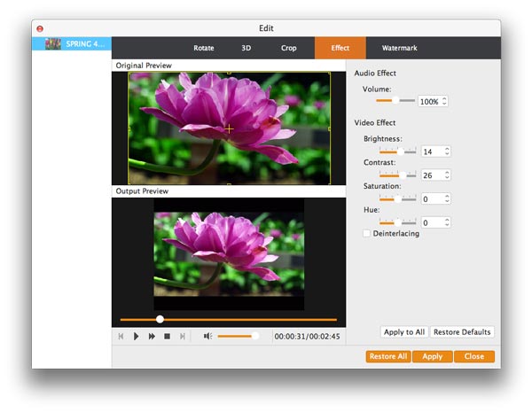Adjust the Volume slider
Image resolution: width=532 pixels, height=412 pixels.
[x=395, y=100]
